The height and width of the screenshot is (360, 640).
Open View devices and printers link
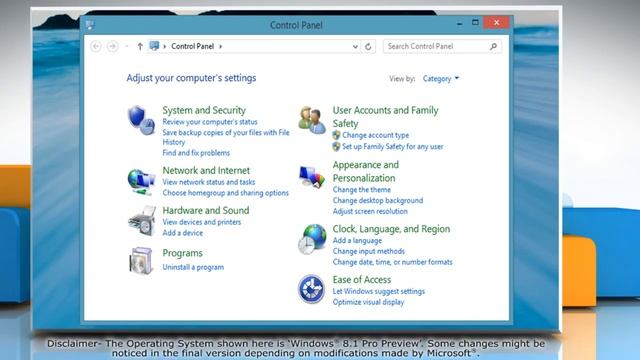click(202, 222)
